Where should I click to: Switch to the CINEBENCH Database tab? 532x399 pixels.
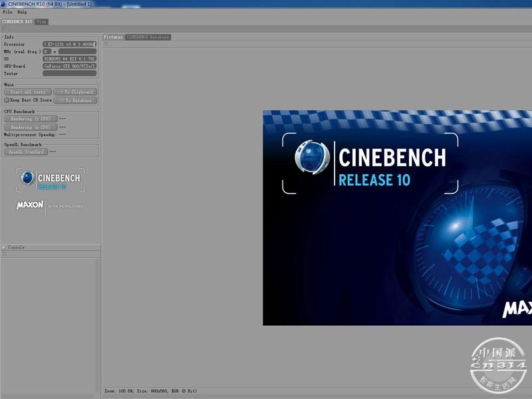(148, 37)
